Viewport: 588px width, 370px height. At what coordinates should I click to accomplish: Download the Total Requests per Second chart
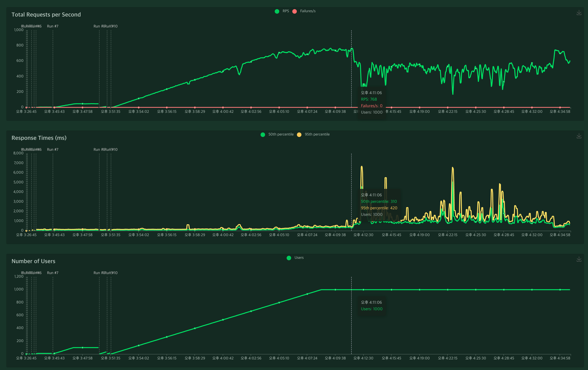click(579, 13)
